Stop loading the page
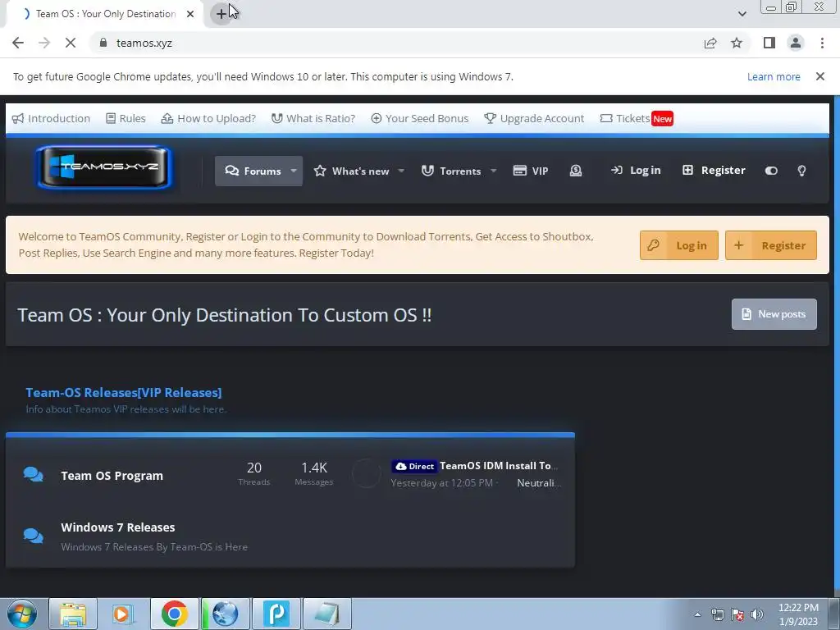The width and height of the screenshot is (840, 630). (x=71, y=43)
